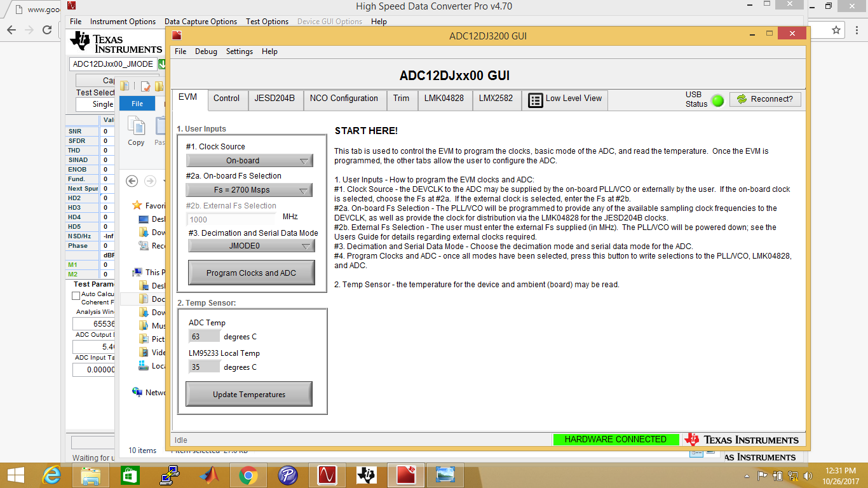868x488 pixels.
Task: Open File Explorer from the taskbar
Action: [91, 475]
